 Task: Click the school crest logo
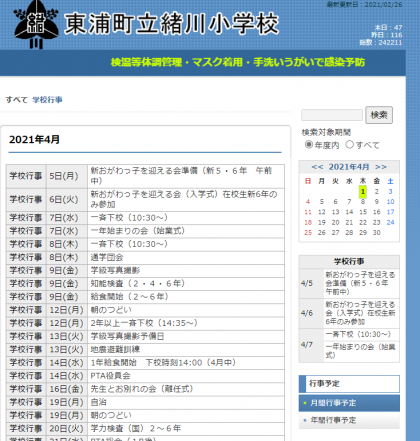(36, 25)
